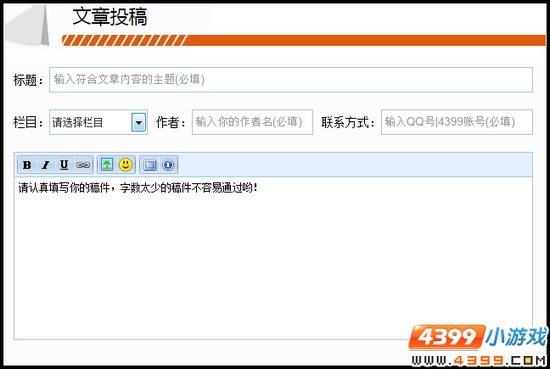Click the 文章投稿 page heading
The width and height of the screenshot is (550, 369).
pyautogui.click(x=110, y=17)
